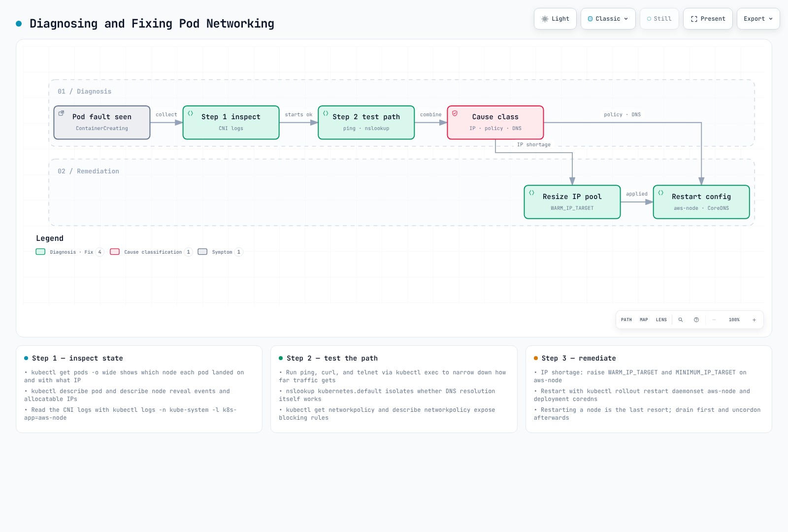788x532 pixels.
Task: Click the sun icon in Light button
Action: point(545,19)
